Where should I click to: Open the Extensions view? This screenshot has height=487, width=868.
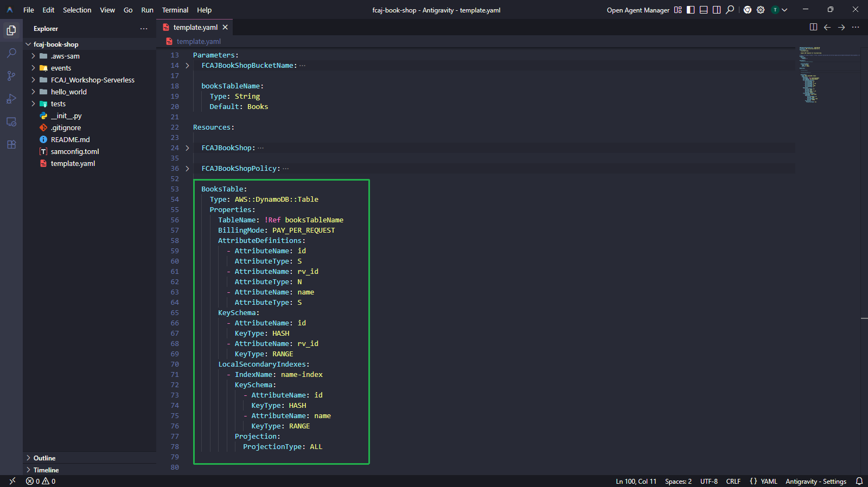pyautogui.click(x=11, y=144)
